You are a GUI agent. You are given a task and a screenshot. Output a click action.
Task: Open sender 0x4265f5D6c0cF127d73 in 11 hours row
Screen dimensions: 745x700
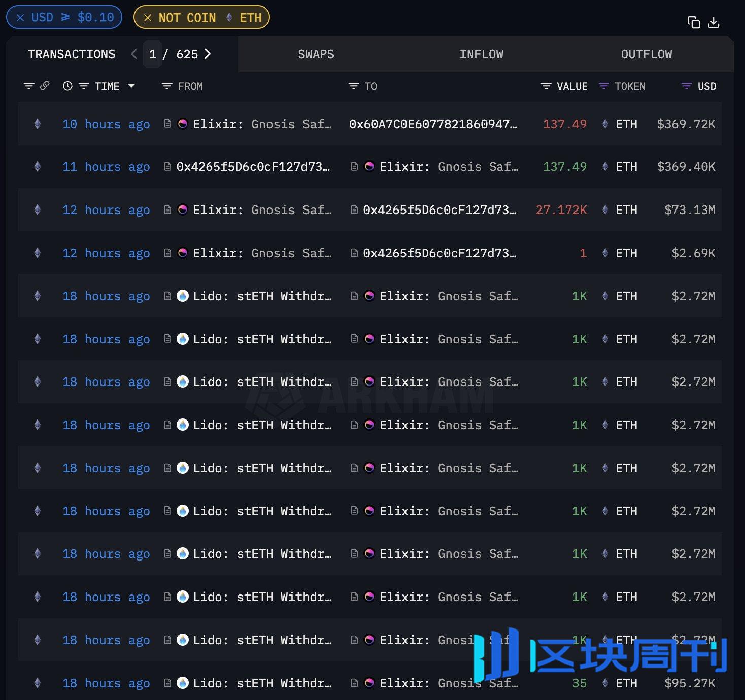pos(253,167)
